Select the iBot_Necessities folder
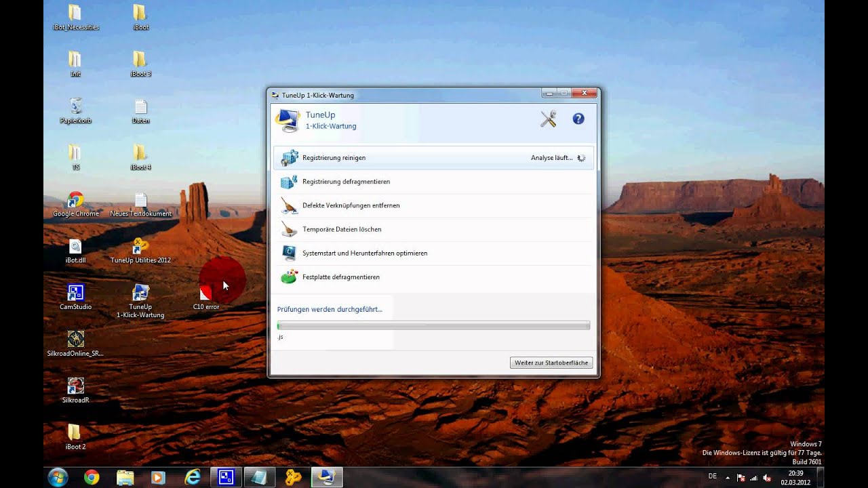Screen dimensions: 868x488 pos(75,18)
